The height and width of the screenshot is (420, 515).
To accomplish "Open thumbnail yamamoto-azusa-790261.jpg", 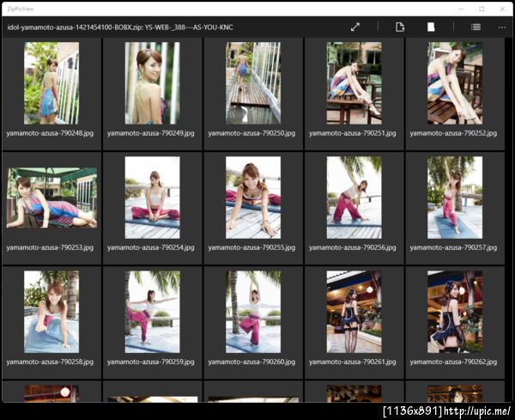I will pos(354,312).
